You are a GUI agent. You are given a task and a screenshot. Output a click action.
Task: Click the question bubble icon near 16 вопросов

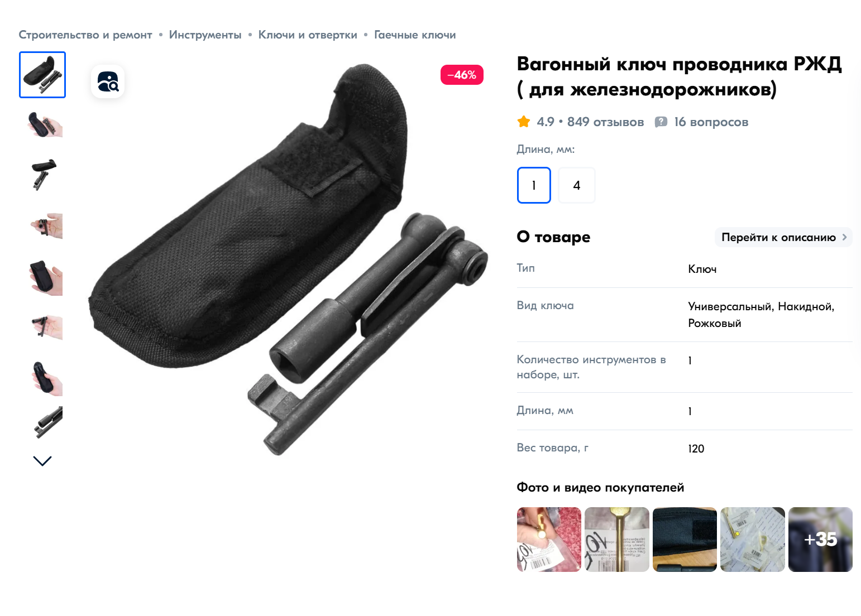[x=661, y=122]
